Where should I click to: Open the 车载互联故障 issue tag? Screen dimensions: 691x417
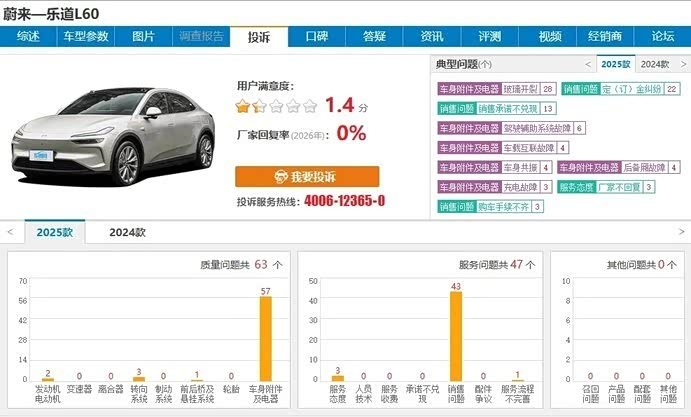(x=503, y=148)
